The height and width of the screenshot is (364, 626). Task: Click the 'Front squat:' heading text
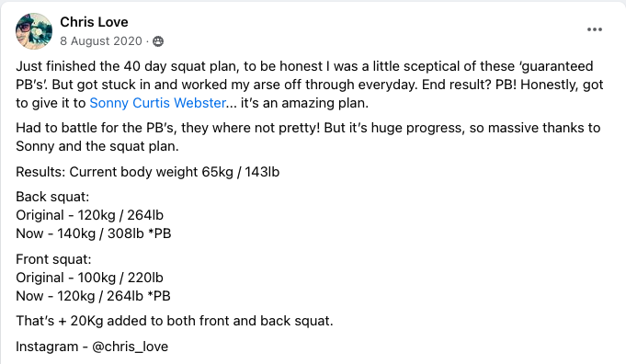click(x=53, y=259)
